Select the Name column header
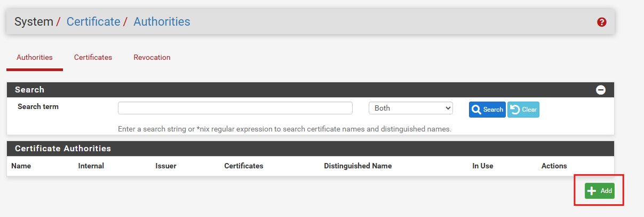644x217 pixels. 21,166
